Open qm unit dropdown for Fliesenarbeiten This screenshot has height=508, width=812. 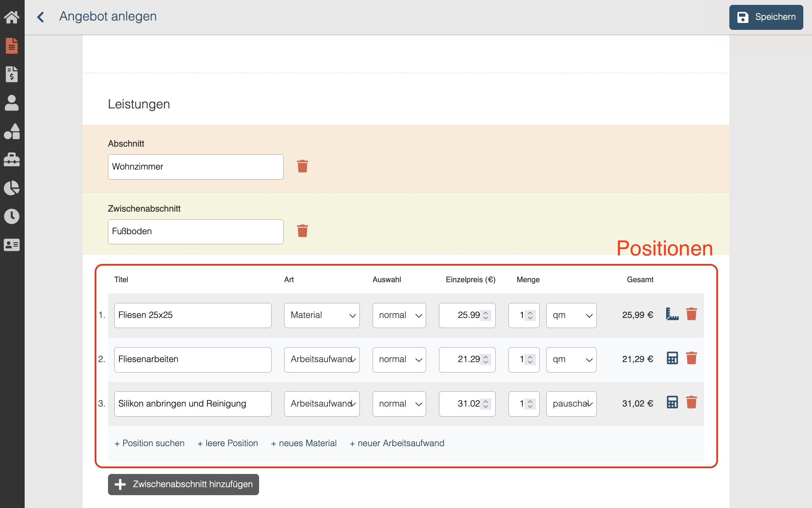(x=571, y=360)
